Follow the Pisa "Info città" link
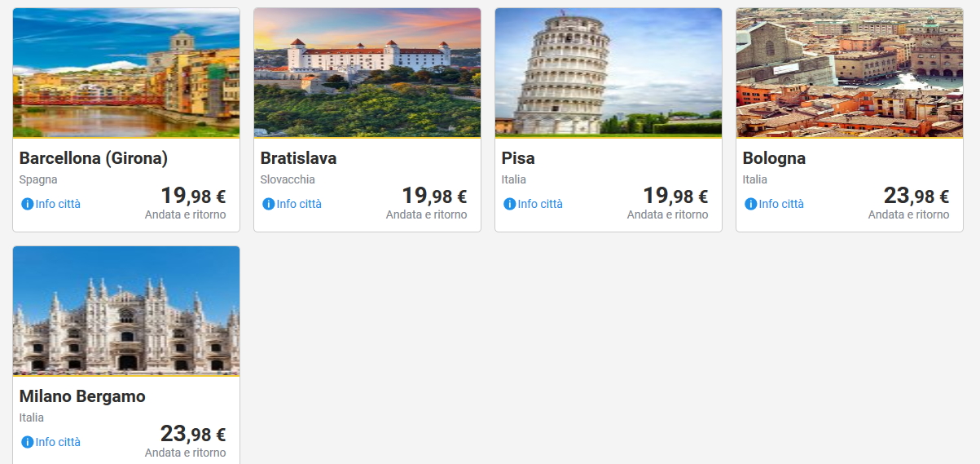This screenshot has width=980, height=464. coord(540,204)
